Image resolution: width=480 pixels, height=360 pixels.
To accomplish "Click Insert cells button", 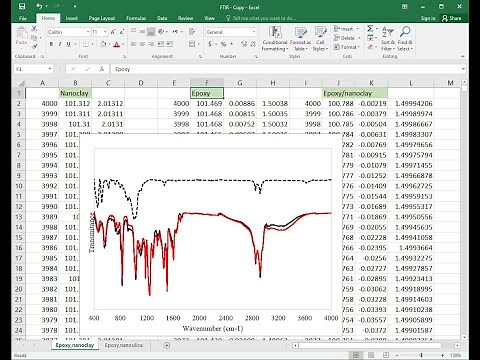I will tap(346, 29).
